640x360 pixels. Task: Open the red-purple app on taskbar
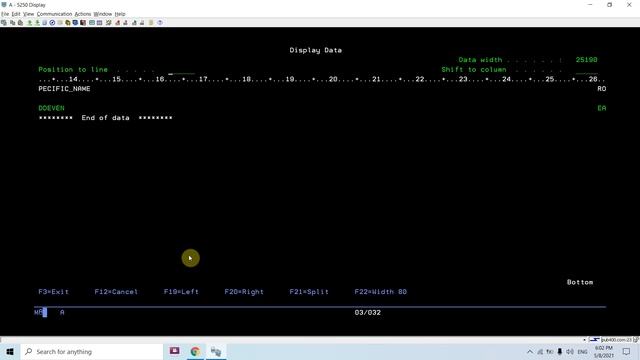pos(175,351)
